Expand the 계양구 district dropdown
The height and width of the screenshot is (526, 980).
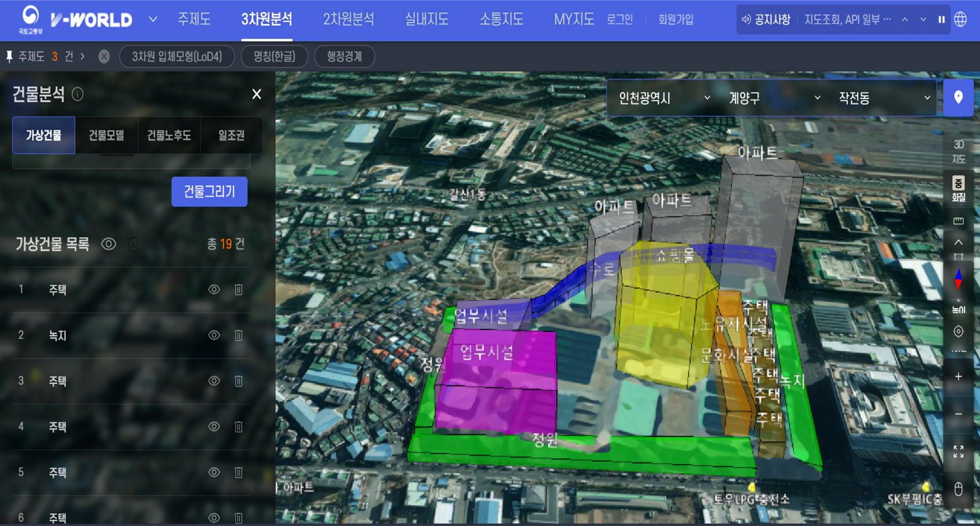pyautogui.click(x=774, y=98)
